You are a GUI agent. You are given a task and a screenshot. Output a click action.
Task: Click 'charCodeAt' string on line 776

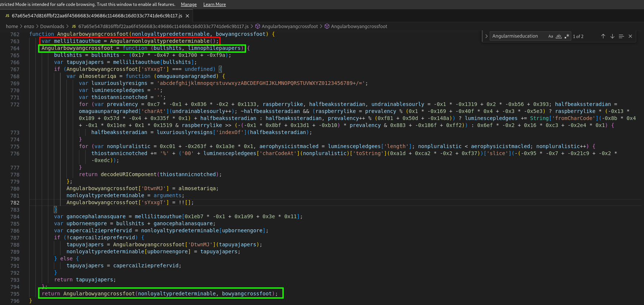pos(278,153)
